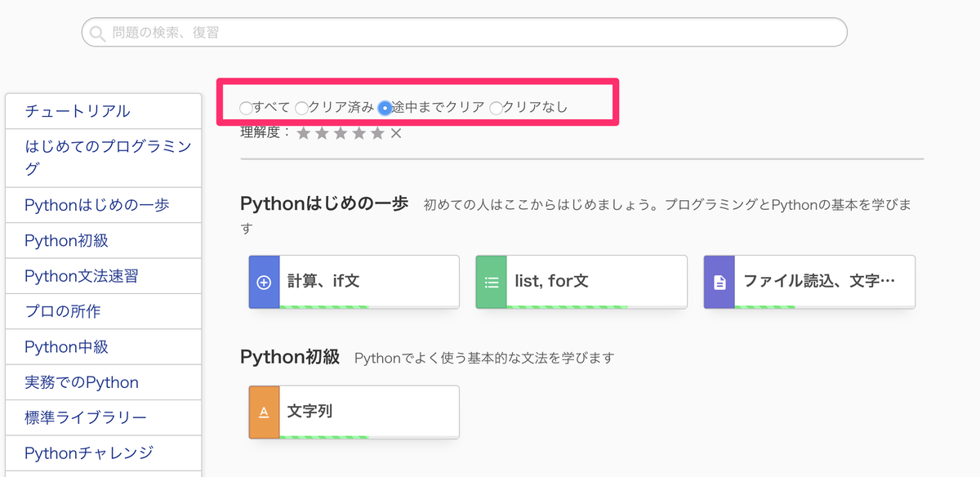This screenshot has width=980, height=477.
Task: Open 標準ライブラリー in the sidebar
Action: pos(103,417)
